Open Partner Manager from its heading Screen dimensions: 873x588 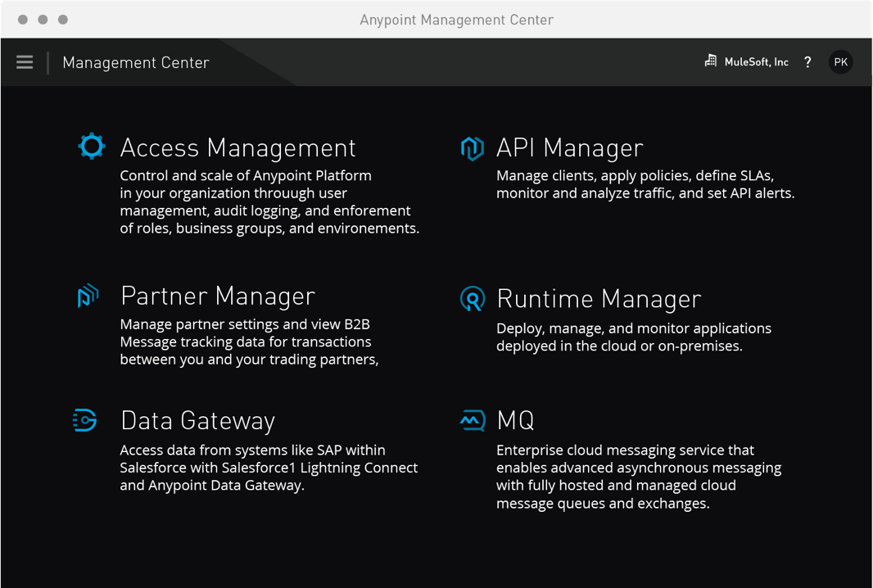217,296
